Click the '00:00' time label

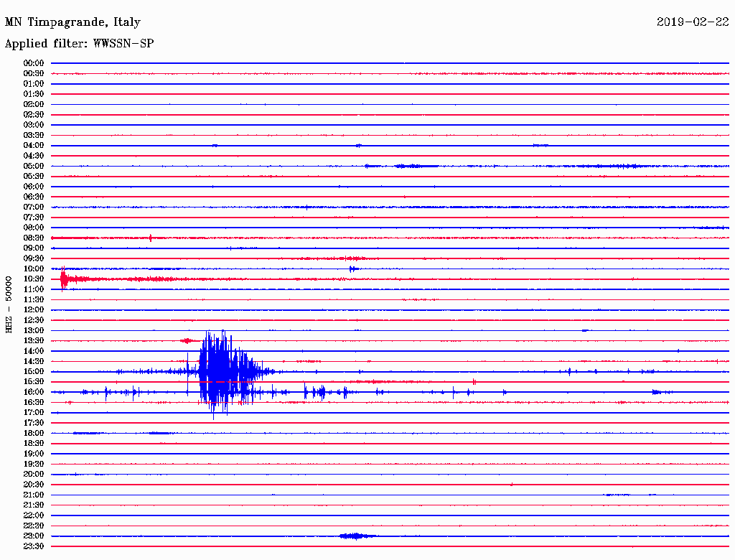click(x=33, y=63)
